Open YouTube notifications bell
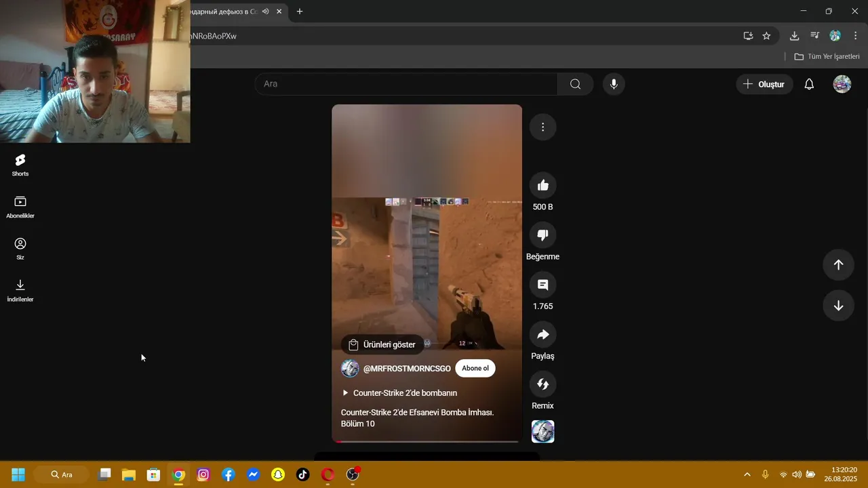The width and height of the screenshot is (868, 488). 809,84
